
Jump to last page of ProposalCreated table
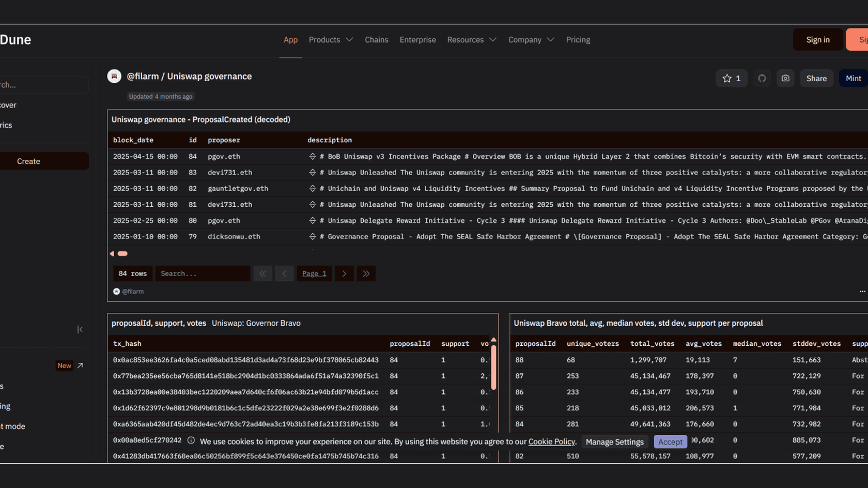pos(366,273)
